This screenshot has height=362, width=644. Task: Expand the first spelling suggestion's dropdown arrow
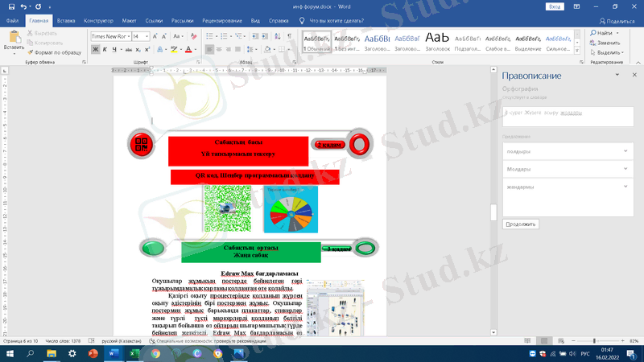coord(625,151)
